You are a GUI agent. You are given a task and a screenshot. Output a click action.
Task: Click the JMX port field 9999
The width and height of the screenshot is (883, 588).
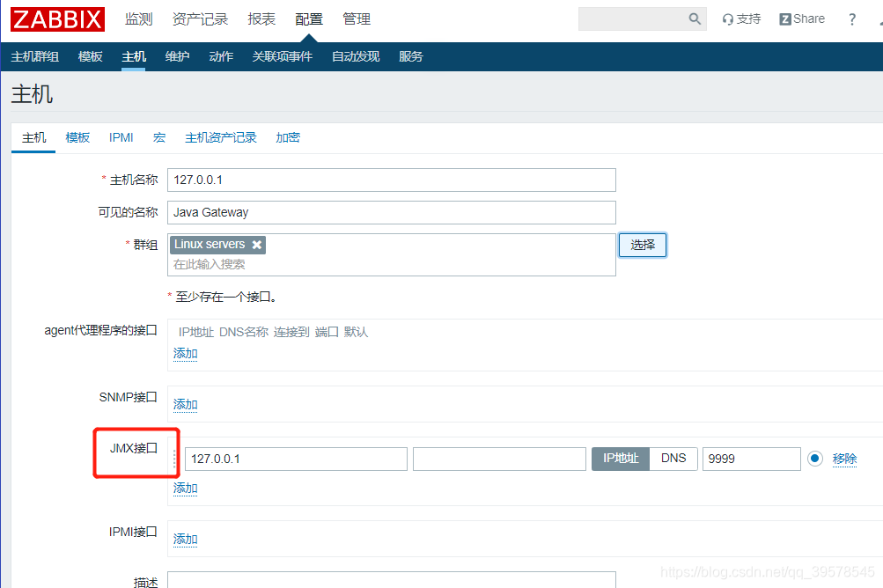751,459
